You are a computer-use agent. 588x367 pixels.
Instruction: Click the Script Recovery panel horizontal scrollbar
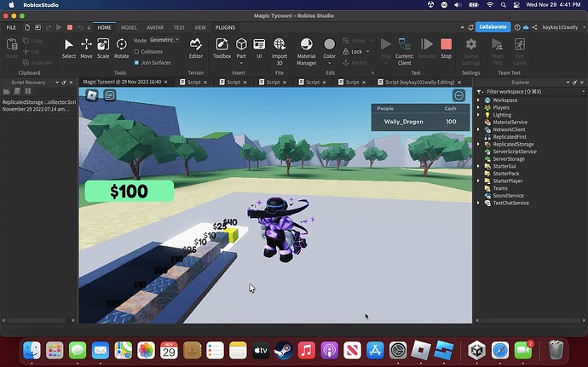click(38, 320)
